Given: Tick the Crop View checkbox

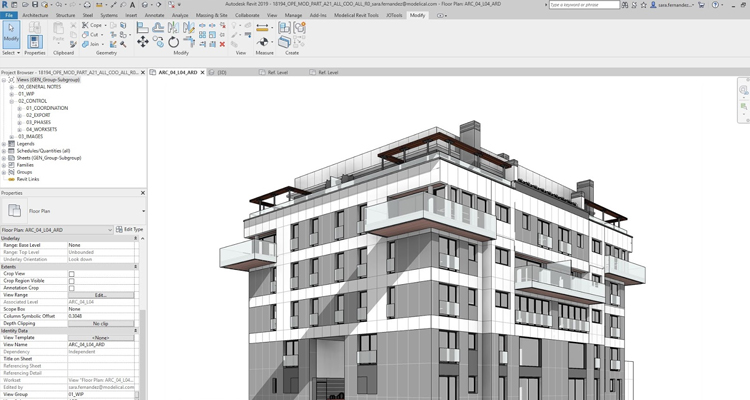Looking at the screenshot, I should click(72, 274).
